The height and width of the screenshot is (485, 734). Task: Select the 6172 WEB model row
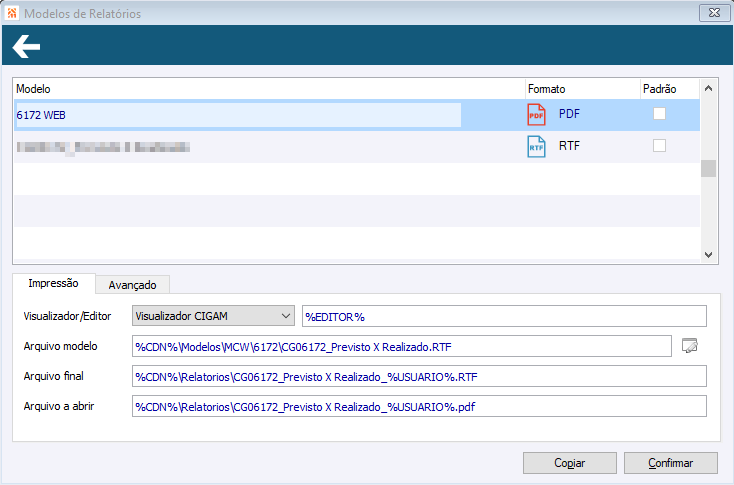tap(357, 115)
